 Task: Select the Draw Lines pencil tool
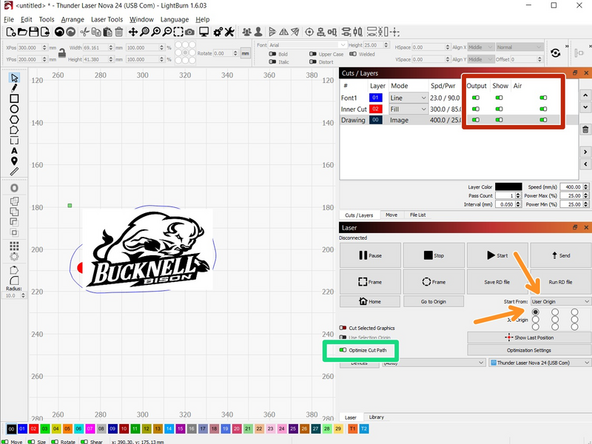tap(14, 88)
